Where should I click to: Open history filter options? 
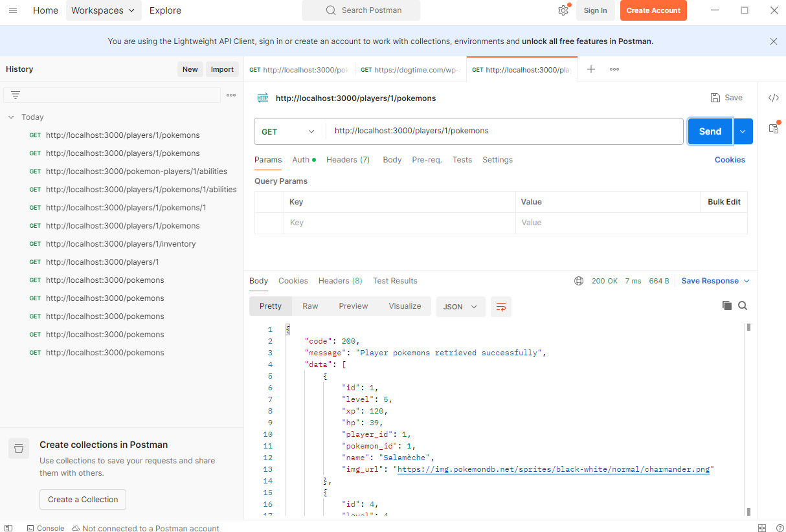point(14,94)
